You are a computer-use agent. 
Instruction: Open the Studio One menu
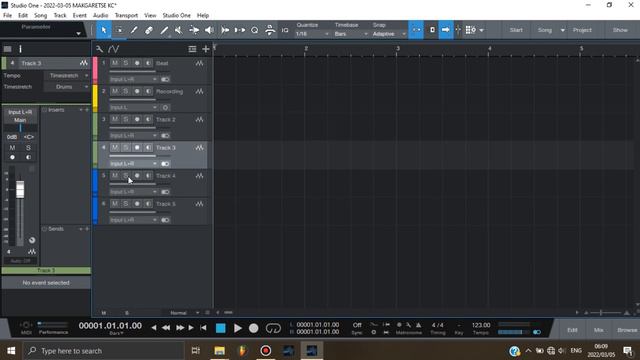[x=177, y=16]
